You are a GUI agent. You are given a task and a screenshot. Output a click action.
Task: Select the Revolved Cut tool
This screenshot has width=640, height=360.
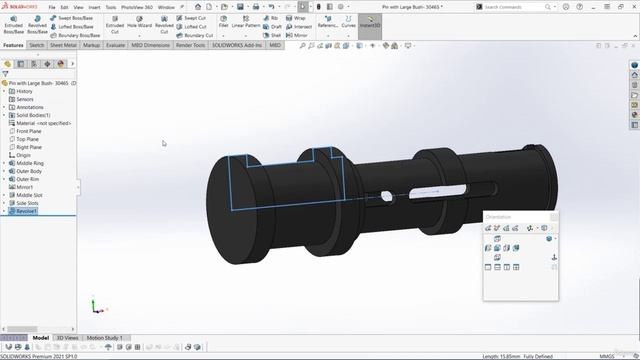(x=164, y=25)
